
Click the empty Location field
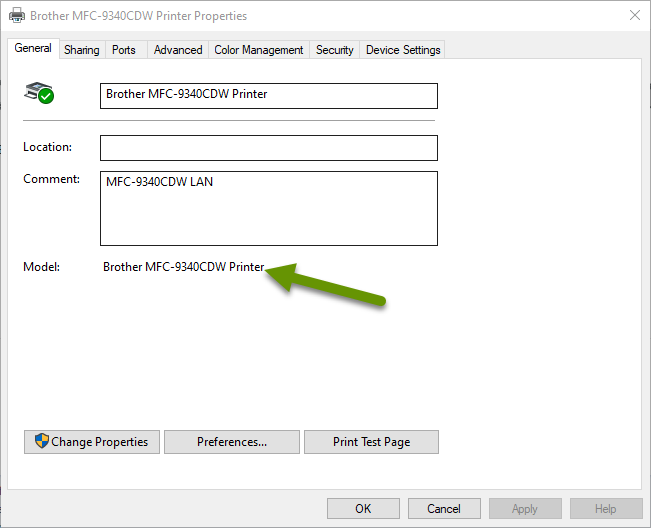[269, 148]
